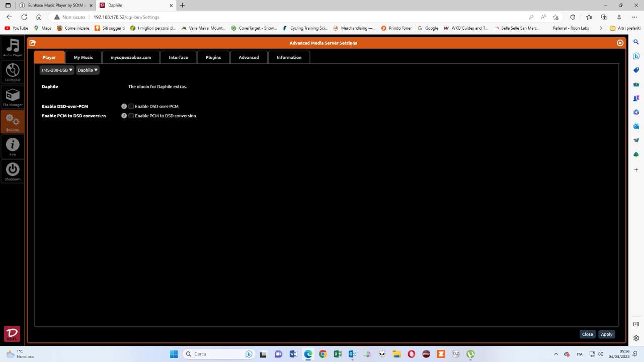Show info for Enable DSD-over-PCM

pyautogui.click(x=124, y=107)
